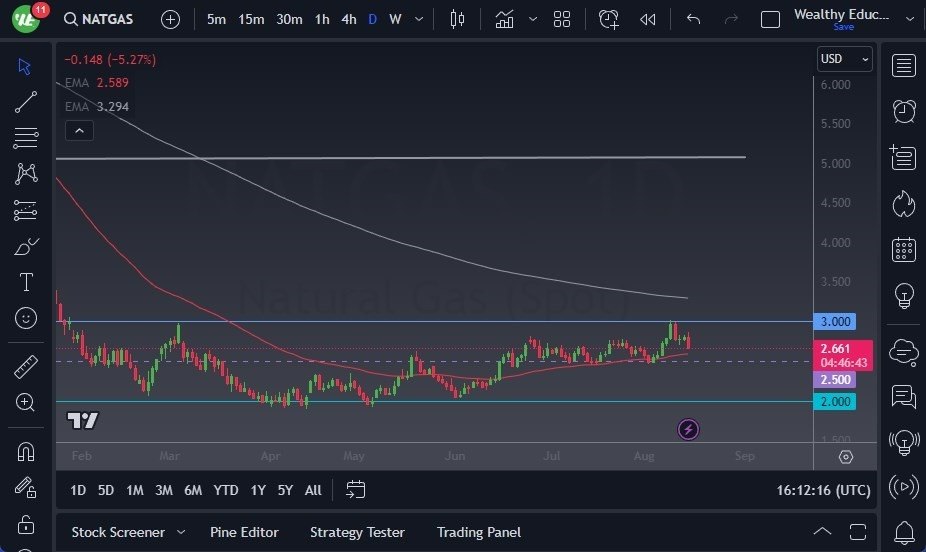Toggle lock all drawing tools
This screenshot has width=926, height=552.
(26, 524)
